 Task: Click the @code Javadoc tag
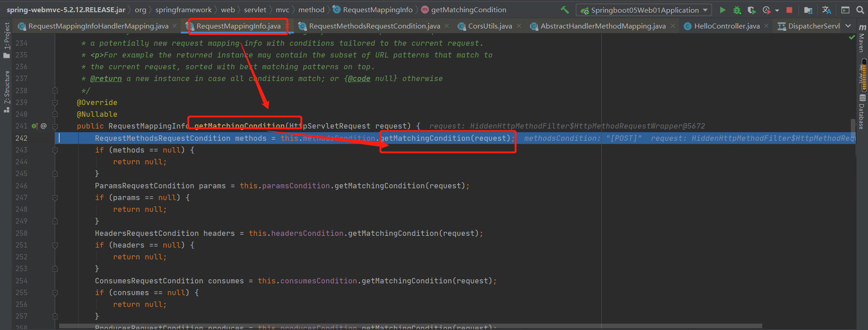(359, 79)
